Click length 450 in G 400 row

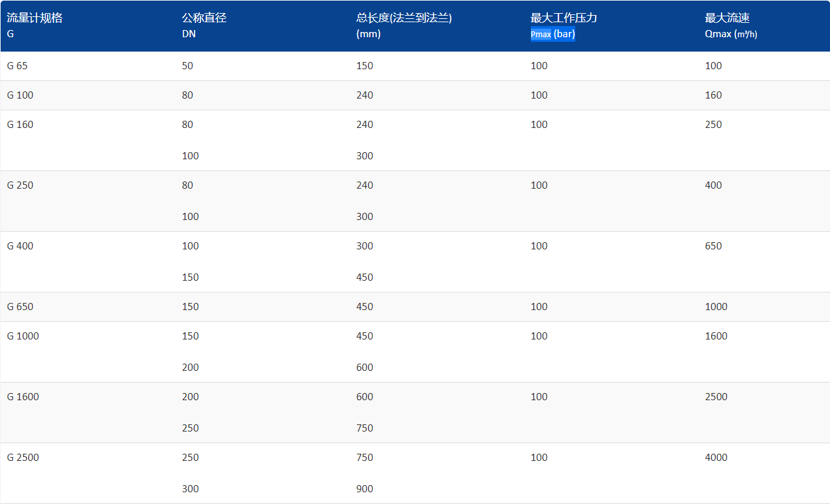point(364,277)
